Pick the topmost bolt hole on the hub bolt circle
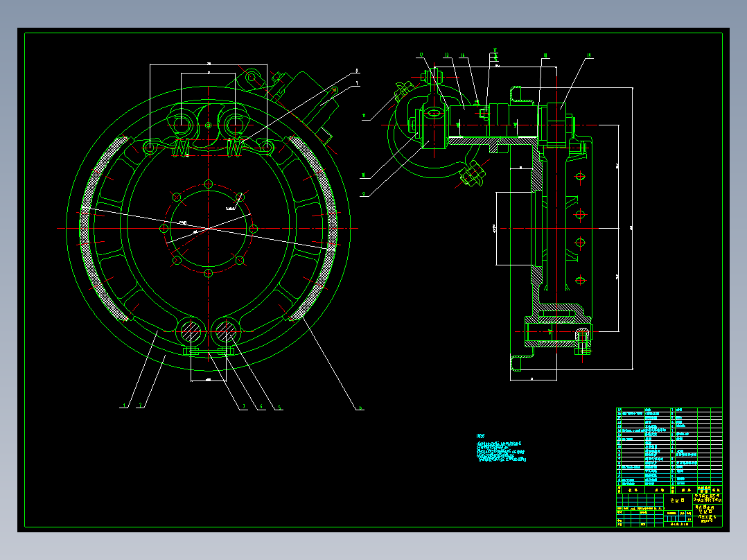Viewport: 747px width, 560px height. click(x=208, y=184)
